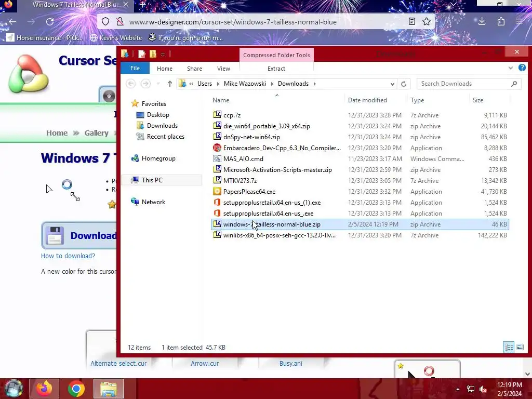Bookmark this page with star icon
The image size is (532, 399).
(x=427, y=22)
